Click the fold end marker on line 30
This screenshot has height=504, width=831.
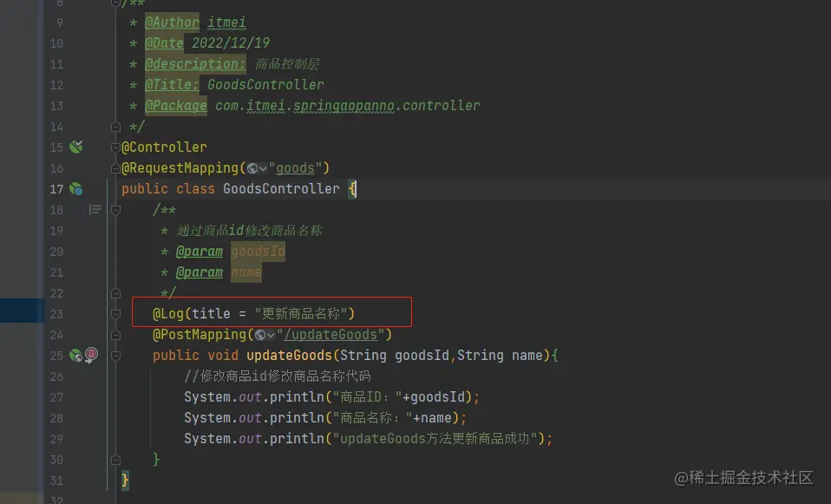point(115,460)
